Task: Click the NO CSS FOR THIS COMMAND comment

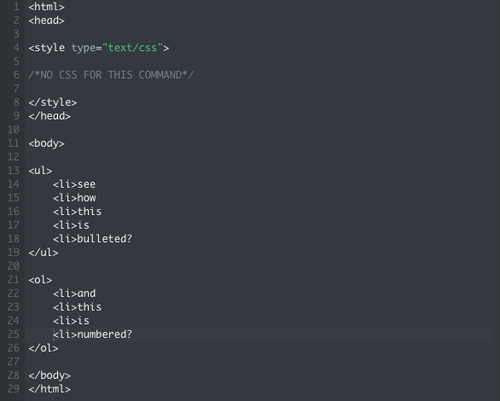Action: pyautogui.click(x=111, y=75)
